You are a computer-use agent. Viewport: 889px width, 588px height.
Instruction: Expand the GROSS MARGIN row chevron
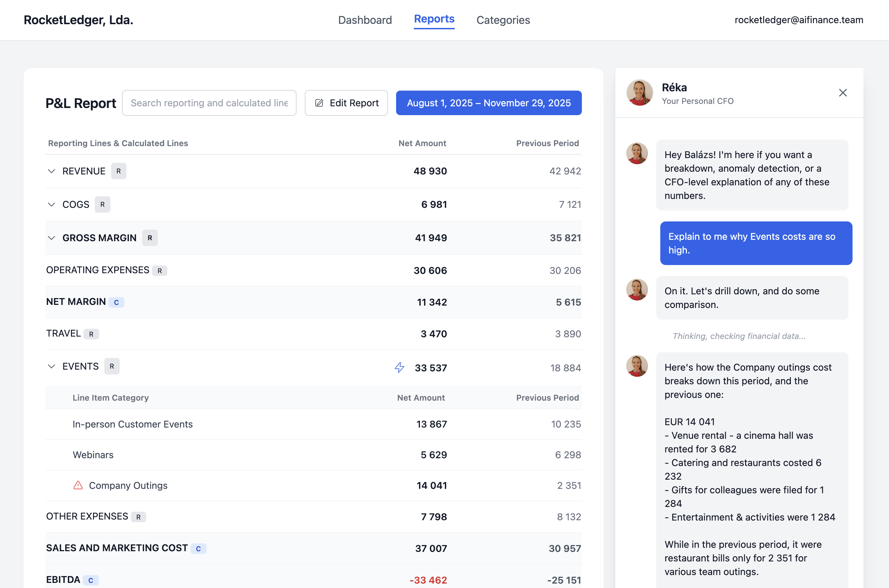click(x=52, y=238)
